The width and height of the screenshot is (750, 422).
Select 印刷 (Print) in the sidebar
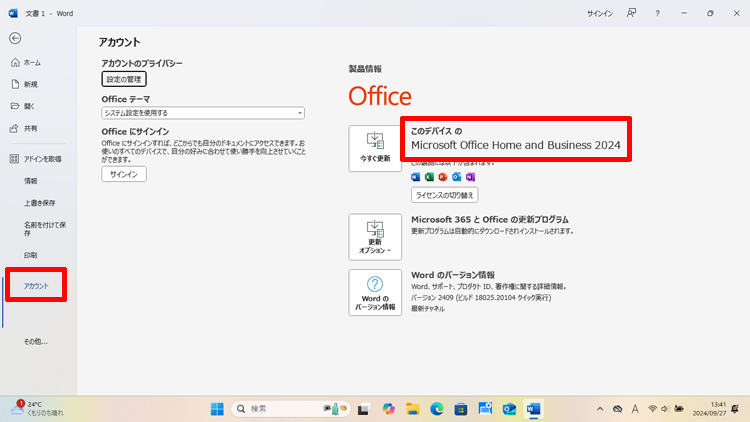point(31,255)
